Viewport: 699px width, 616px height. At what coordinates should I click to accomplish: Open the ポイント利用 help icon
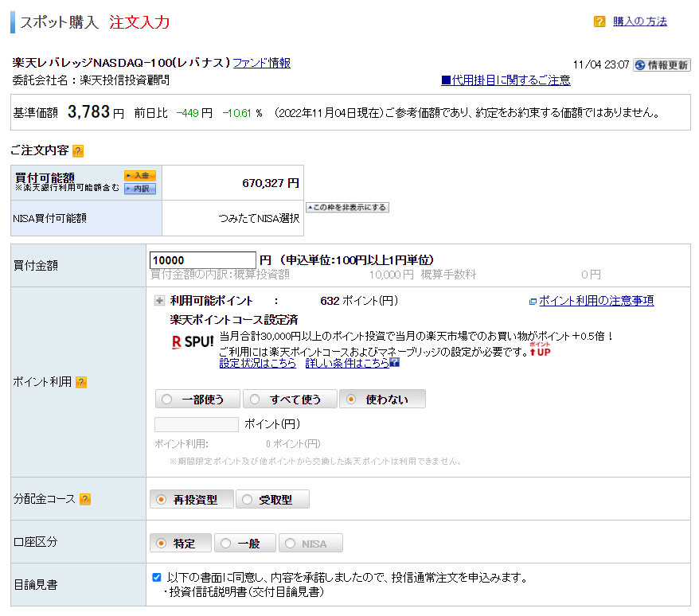tap(81, 382)
